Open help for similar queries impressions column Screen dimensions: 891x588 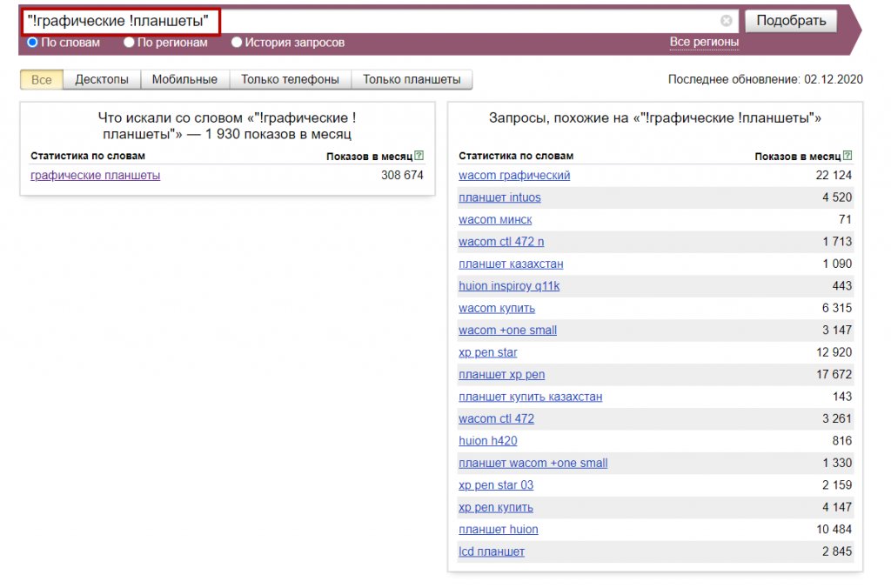[x=847, y=156]
